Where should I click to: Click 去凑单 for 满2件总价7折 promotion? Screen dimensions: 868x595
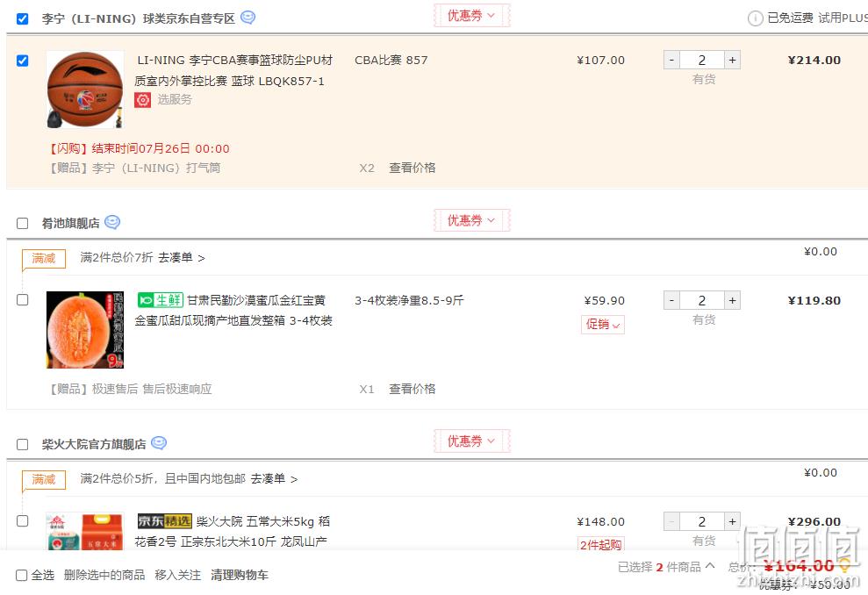(x=182, y=257)
